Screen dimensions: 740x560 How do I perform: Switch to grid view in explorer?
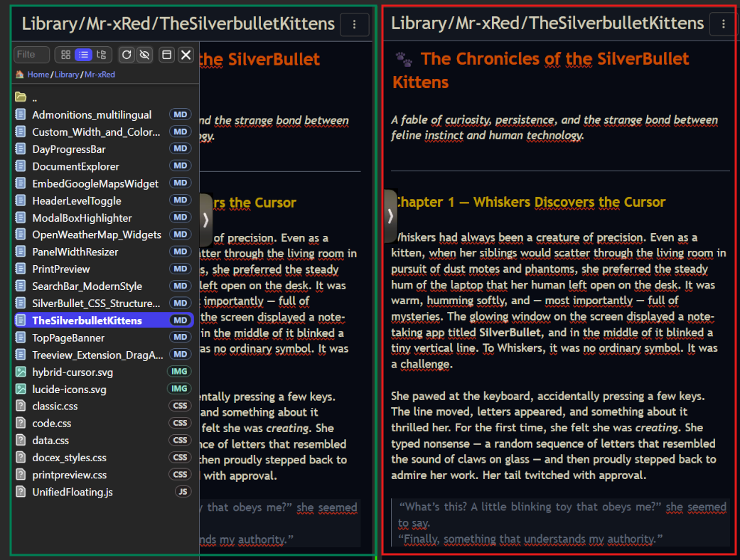click(66, 55)
